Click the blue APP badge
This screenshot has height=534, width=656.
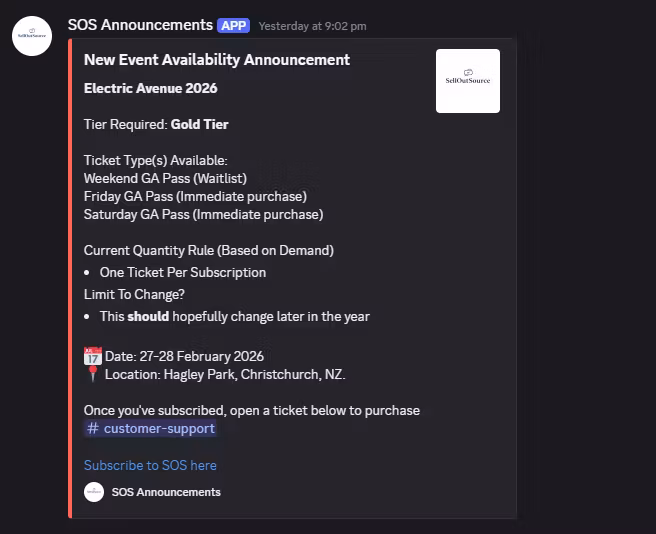pyautogui.click(x=233, y=25)
